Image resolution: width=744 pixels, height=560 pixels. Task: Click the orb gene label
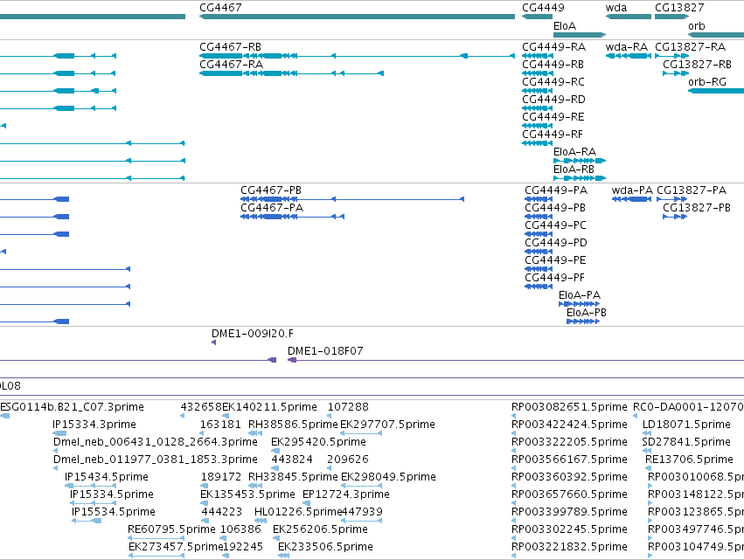pos(696,26)
